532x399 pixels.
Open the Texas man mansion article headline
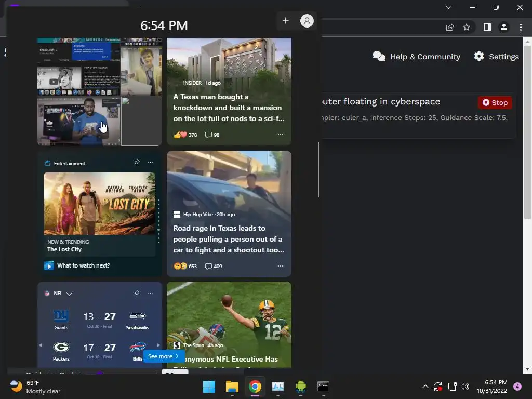click(x=229, y=108)
